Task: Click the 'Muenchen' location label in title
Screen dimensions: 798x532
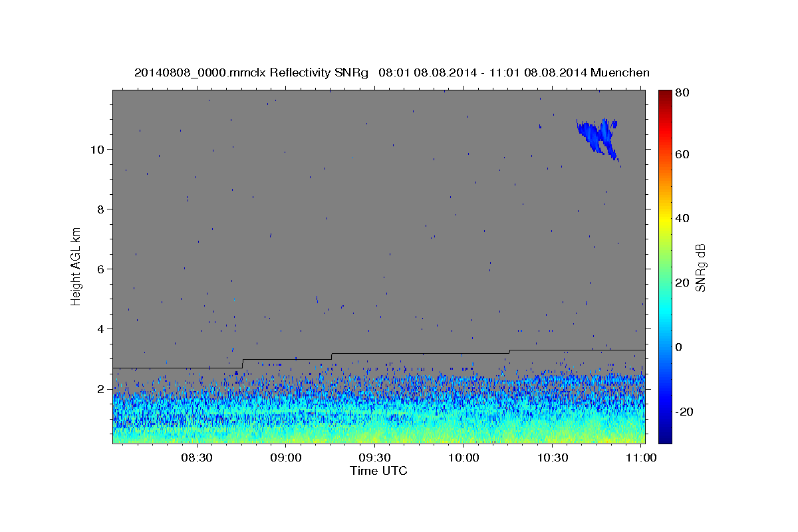Action: coord(620,72)
